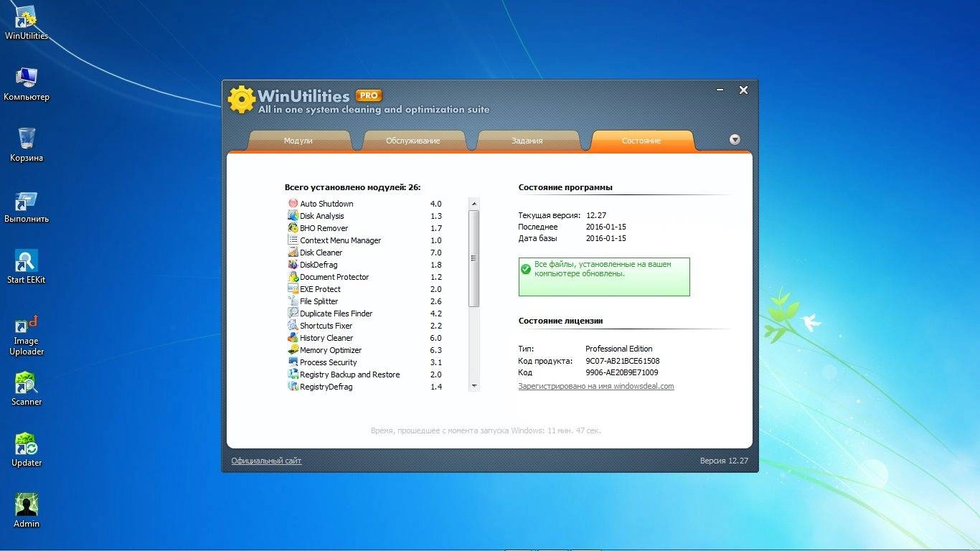Open the Updater desktop icon
The image size is (980, 551).
click(27, 451)
